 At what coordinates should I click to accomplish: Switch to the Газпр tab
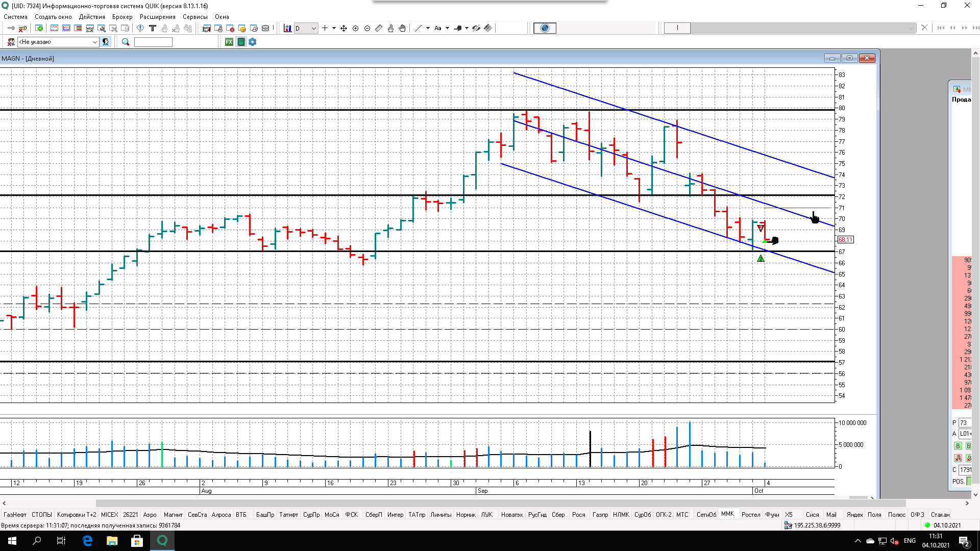600,515
